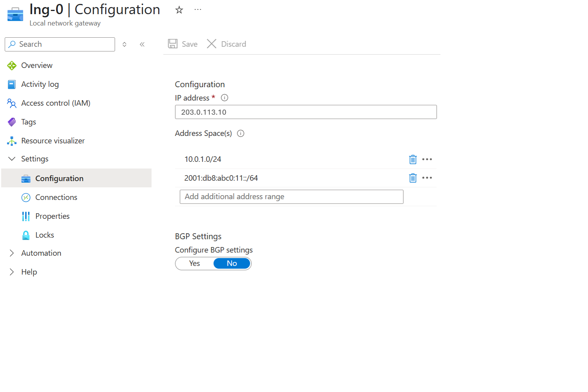Image resolution: width=588 pixels, height=392 pixels.
Task: Click the Add additional address range field
Action: tap(291, 197)
